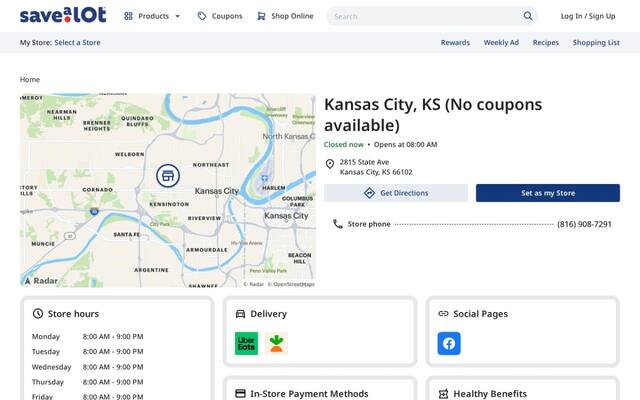The width and height of the screenshot is (640, 400).
Task: Click the Social Pages link icon
Action: (x=443, y=313)
